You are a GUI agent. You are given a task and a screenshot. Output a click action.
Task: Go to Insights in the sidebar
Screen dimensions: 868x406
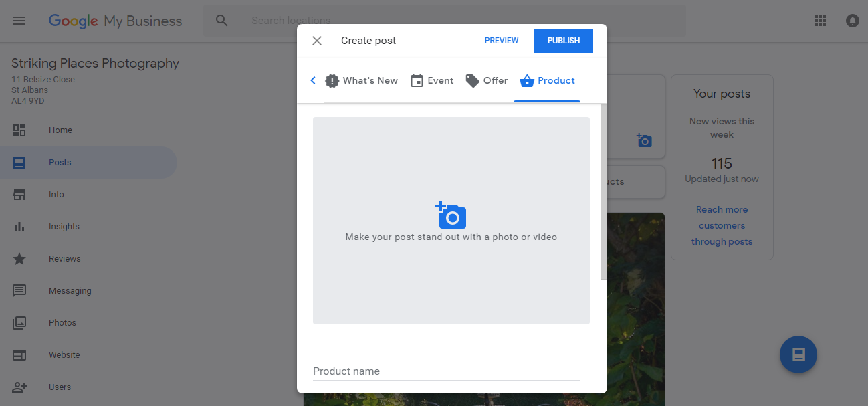(x=64, y=227)
